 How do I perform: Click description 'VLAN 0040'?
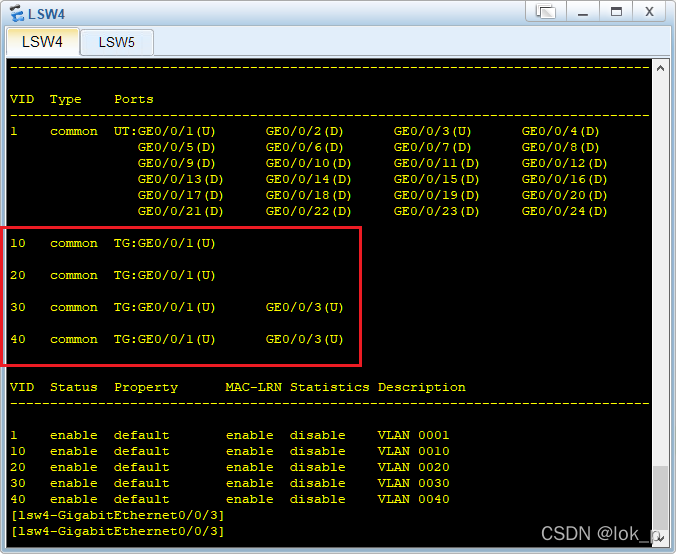[x=413, y=499]
